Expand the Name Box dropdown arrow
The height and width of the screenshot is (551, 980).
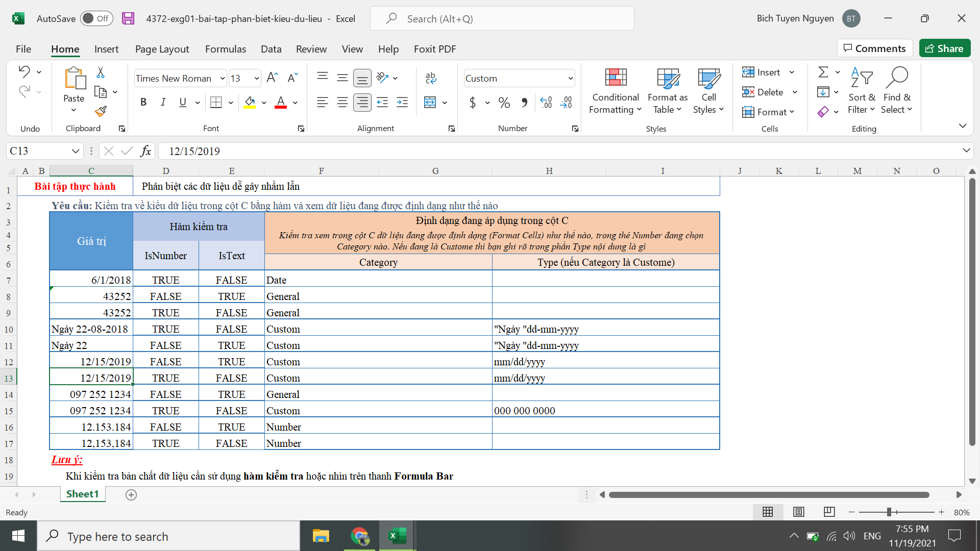[x=76, y=151]
